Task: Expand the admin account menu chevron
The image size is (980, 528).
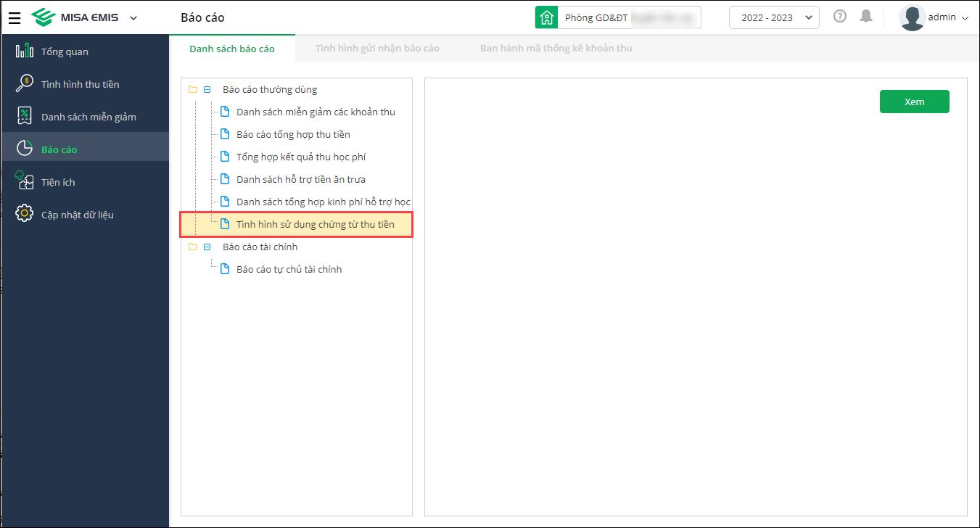Action: [x=965, y=18]
